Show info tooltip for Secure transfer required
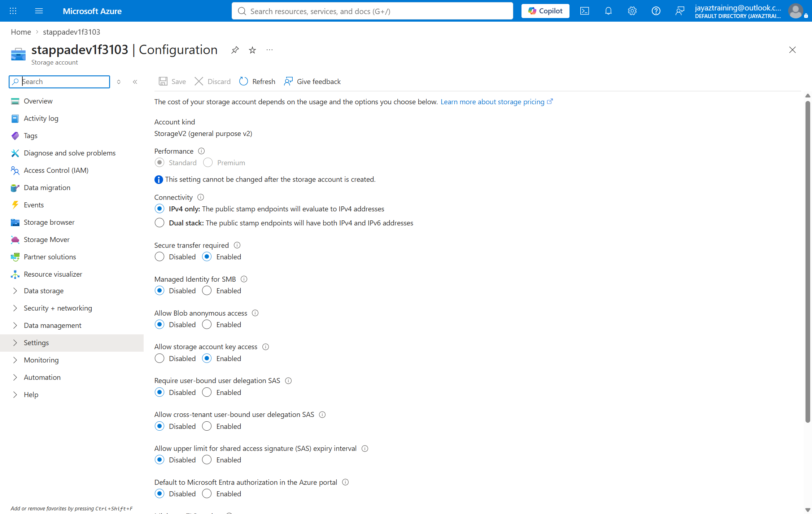Screen dimensions: 812x514 (237, 245)
